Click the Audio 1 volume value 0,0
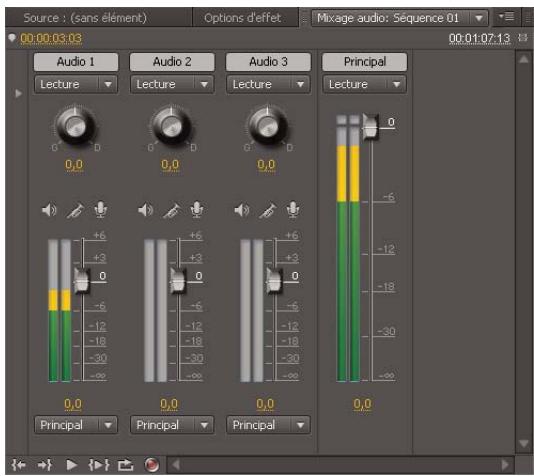Image resolution: width=534 pixels, height=476 pixels. [x=73, y=404]
